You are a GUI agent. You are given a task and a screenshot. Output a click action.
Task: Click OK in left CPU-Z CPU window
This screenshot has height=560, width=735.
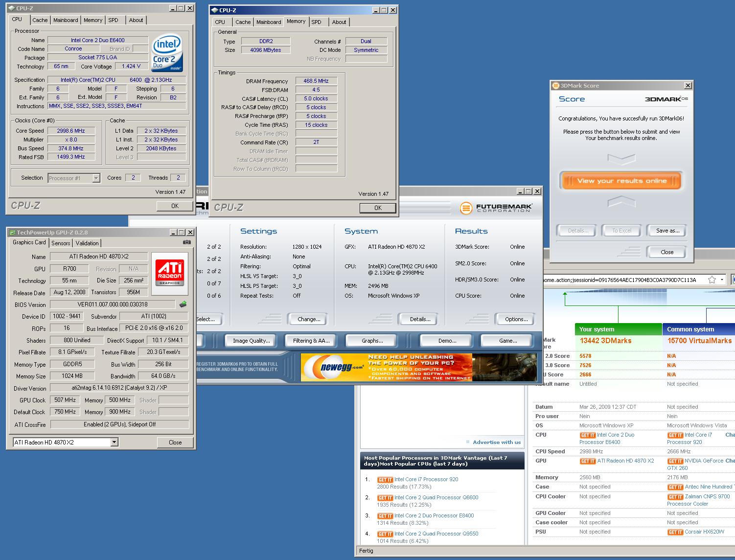click(x=175, y=206)
